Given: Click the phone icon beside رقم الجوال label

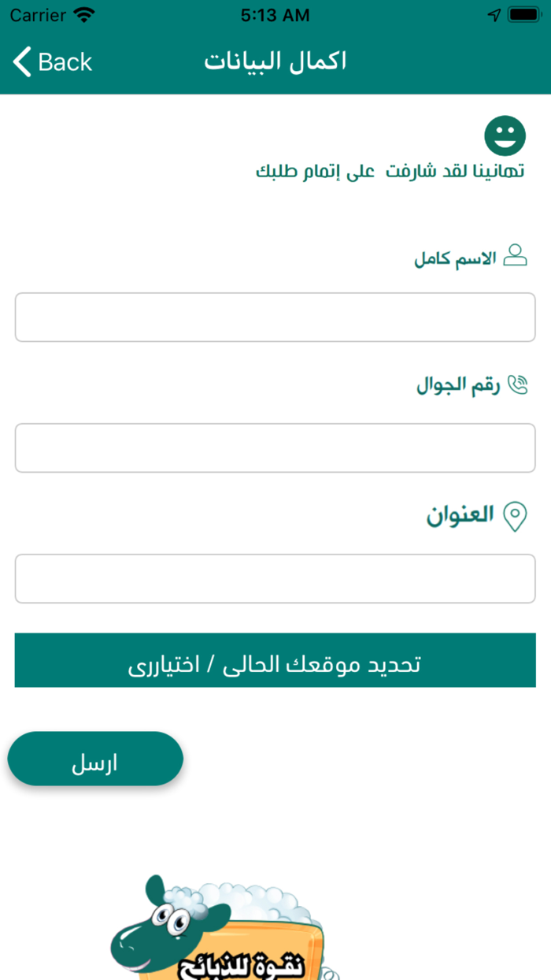Looking at the screenshot, I should click(x=519, y=384).
